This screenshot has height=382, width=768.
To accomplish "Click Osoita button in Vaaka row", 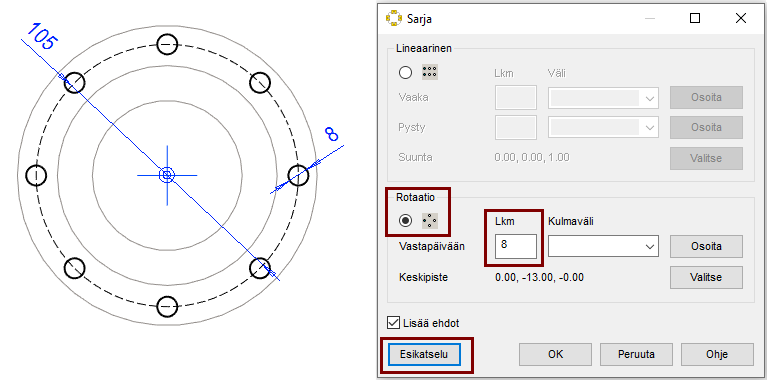I will point(706,97).
